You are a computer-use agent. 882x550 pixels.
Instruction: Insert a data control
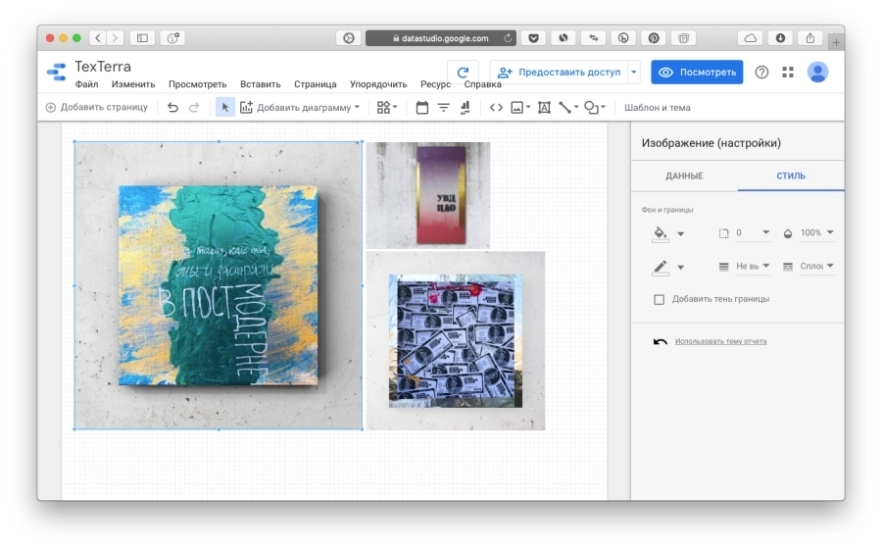pos(465,107)
